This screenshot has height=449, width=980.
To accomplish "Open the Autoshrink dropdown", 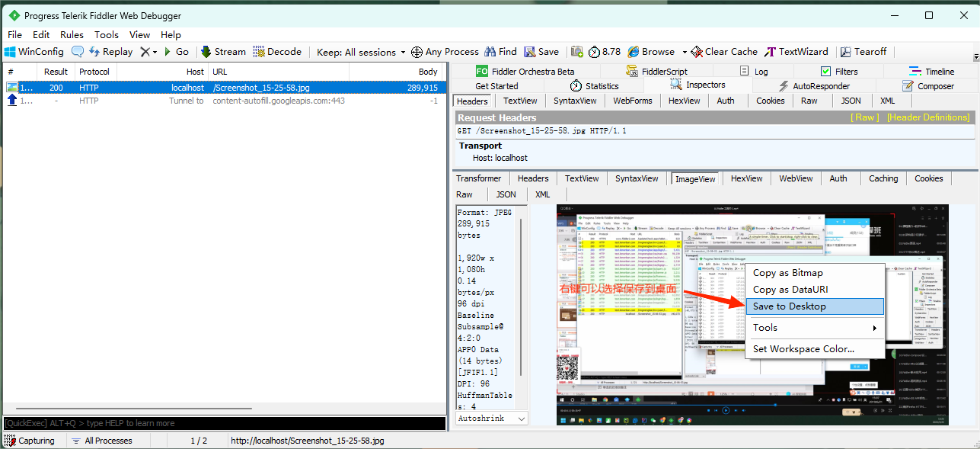I will (491, 419).
